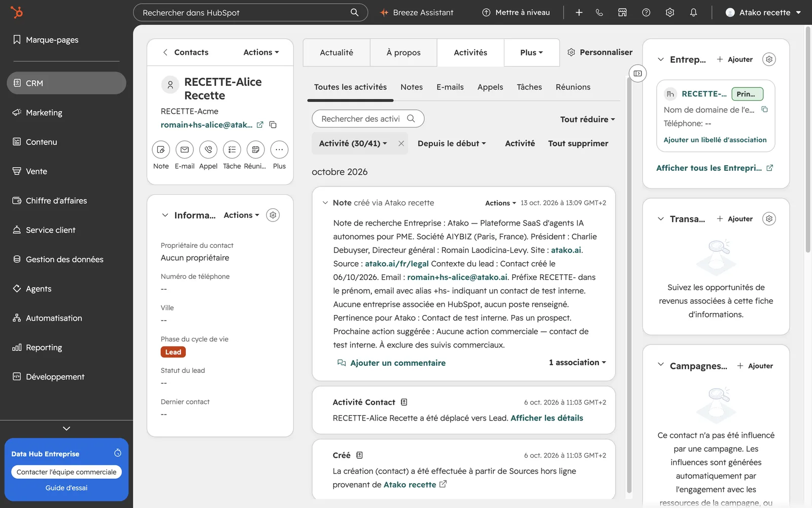Open settings gear of Entreprises card
The width and height of the screenshot is (812, 508).
coord(769,59)
